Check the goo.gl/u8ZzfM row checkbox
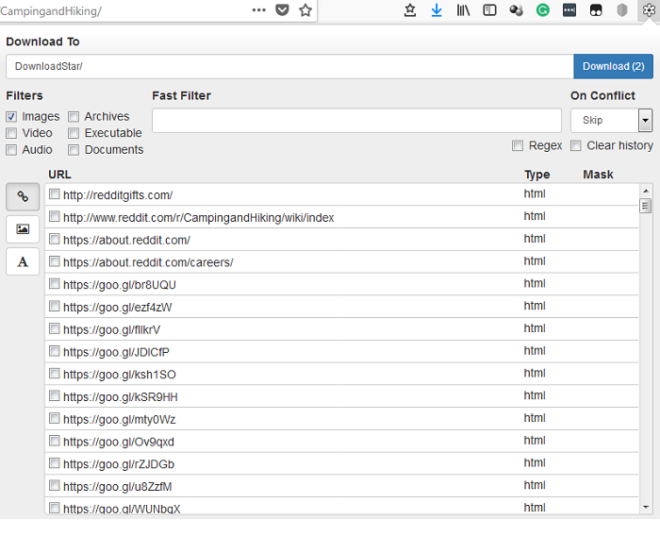660x553 pixels. pos(54,485)
